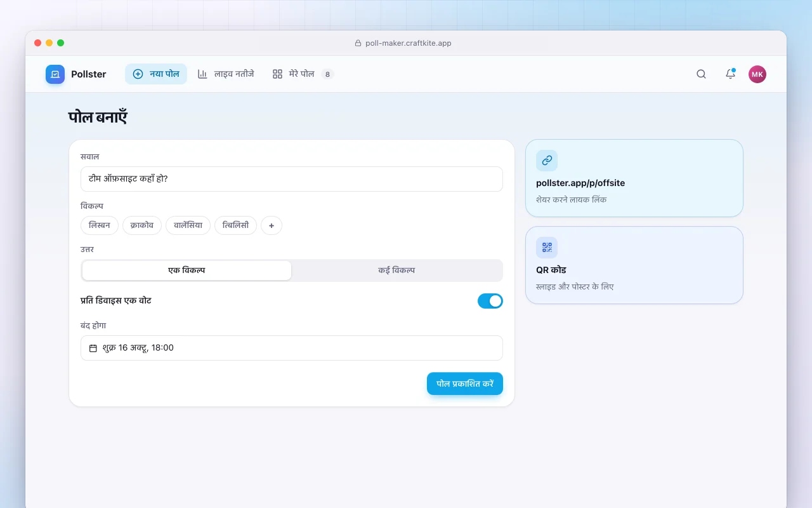
Task: Switch to लाइव नतीजे tab
Action: coord(226,74)
